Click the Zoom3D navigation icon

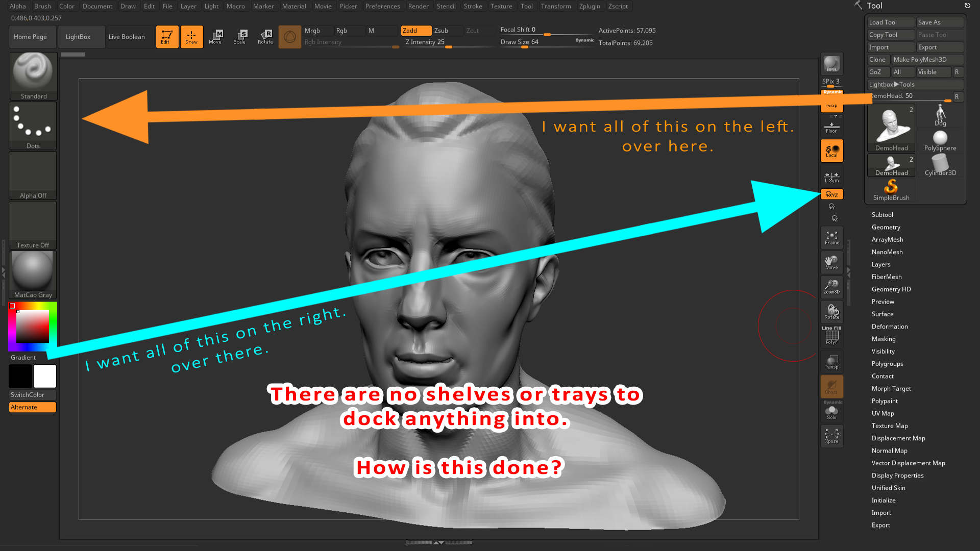coord(831,287)
